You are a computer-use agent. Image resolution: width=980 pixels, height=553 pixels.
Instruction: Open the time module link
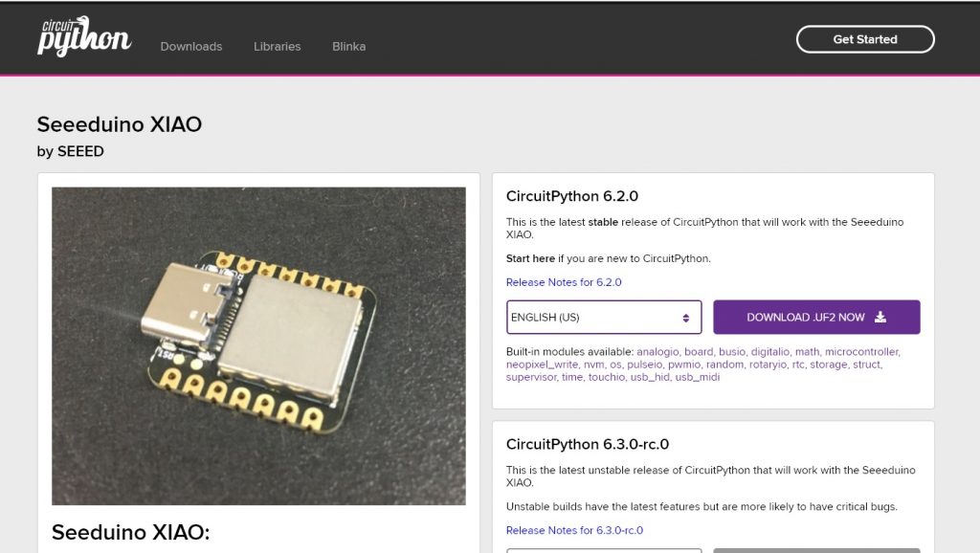tap(572, 377)
